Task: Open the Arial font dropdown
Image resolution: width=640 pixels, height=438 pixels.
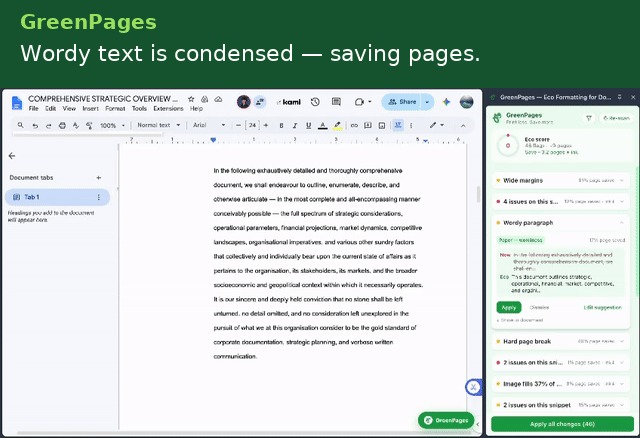Action: [209, 125]
